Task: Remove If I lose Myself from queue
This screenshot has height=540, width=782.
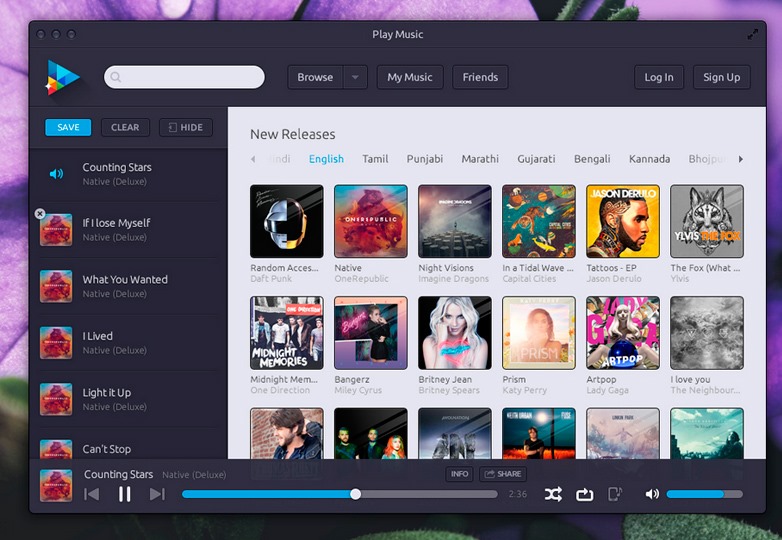Action: click(40, 214)
